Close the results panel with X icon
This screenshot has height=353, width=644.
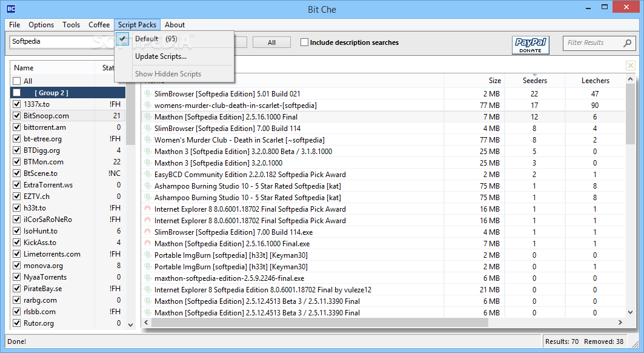[631, 66]
